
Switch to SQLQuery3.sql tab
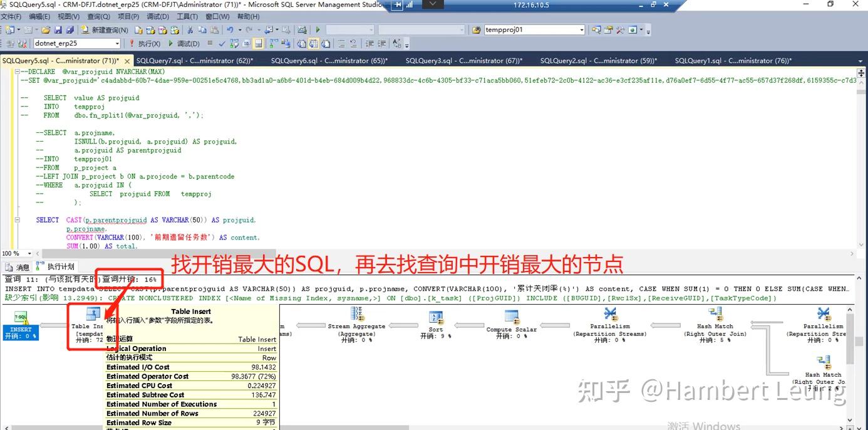pyautogui.click(x=464, y=61)
